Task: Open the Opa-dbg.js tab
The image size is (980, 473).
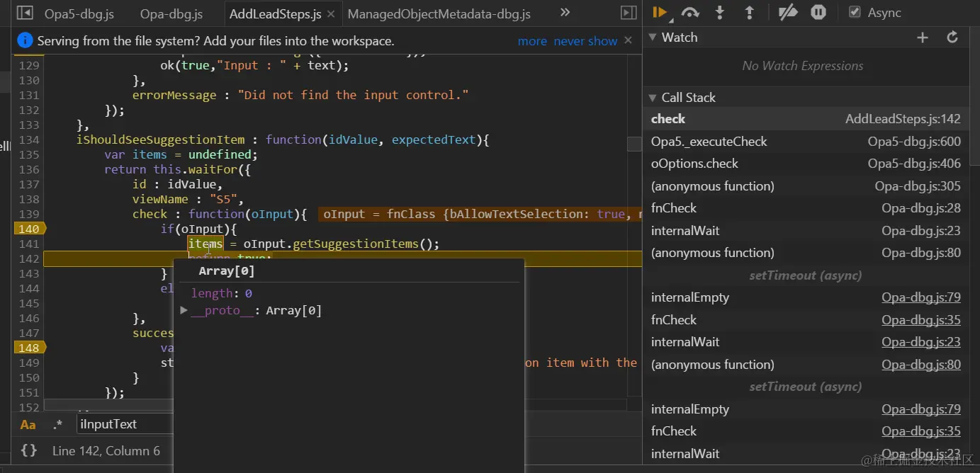Action: [x=171, y=13]
